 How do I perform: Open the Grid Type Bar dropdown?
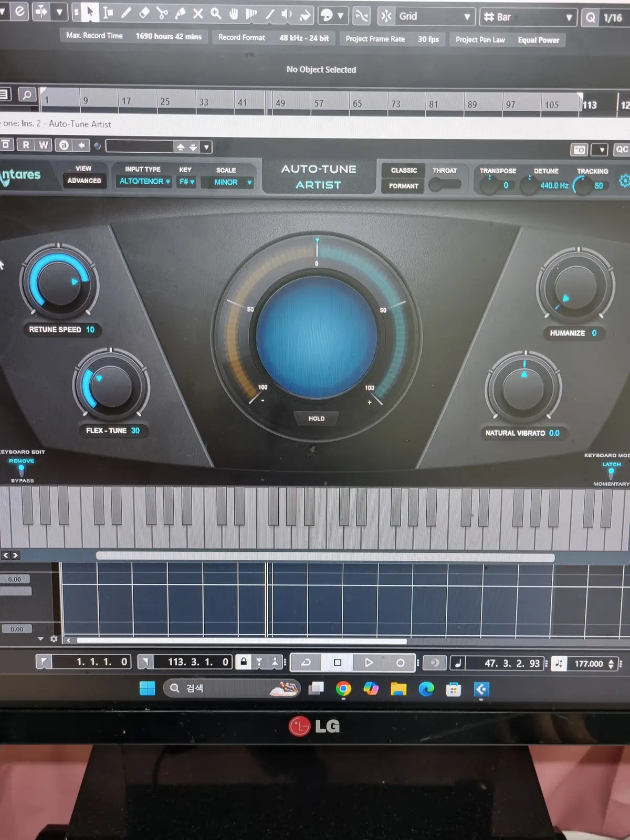click(528, 17)
